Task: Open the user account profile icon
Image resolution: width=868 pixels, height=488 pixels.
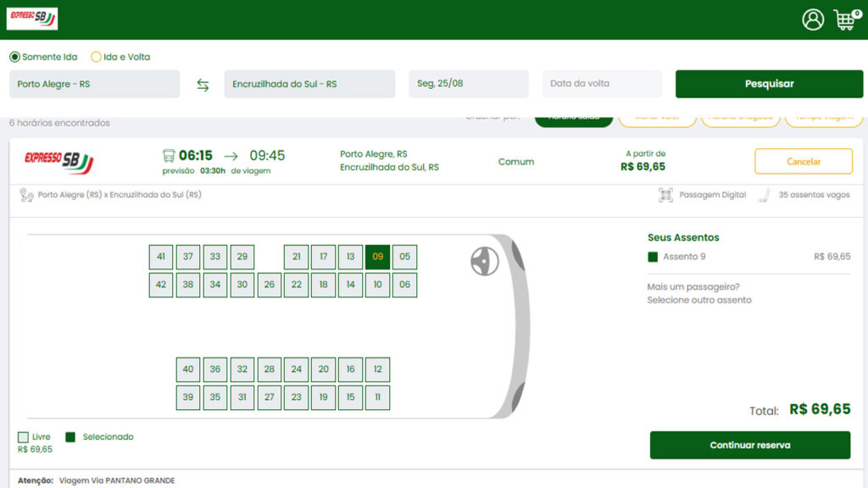Action: click(x=813, y=20)
